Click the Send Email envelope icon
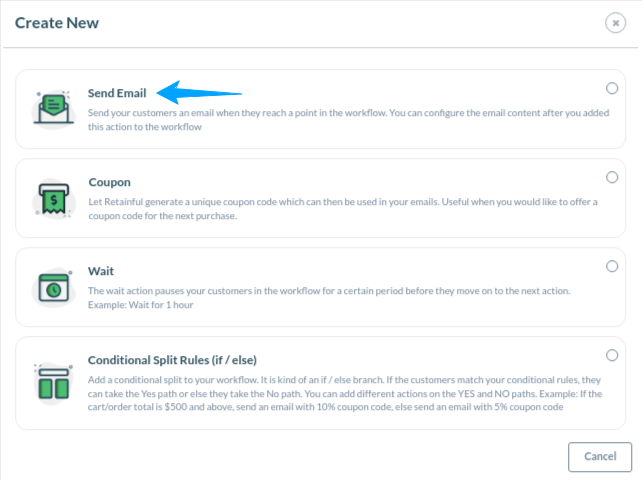The width and height of the screenshot is (642, 480). click(x=54, y=109)
